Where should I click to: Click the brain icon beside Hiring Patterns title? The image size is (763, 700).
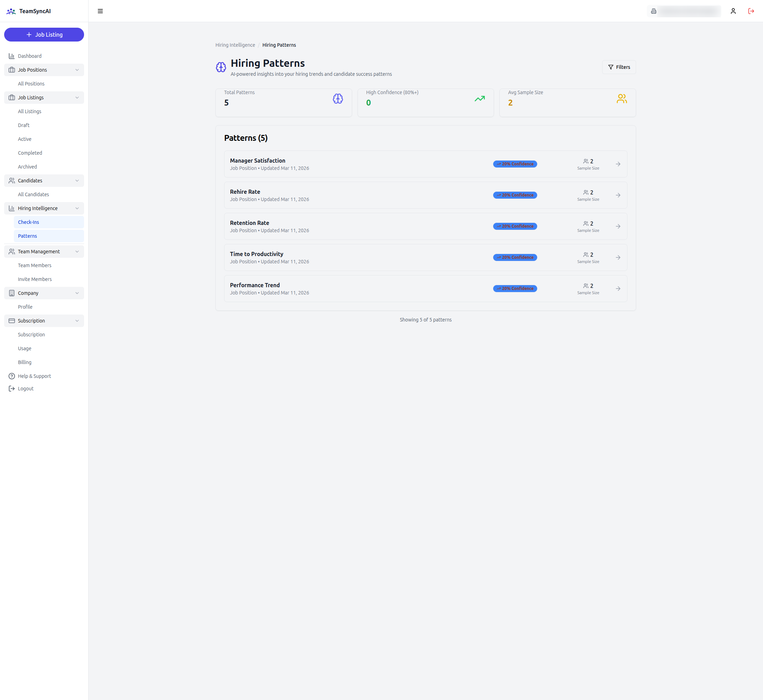click(221, 67)
